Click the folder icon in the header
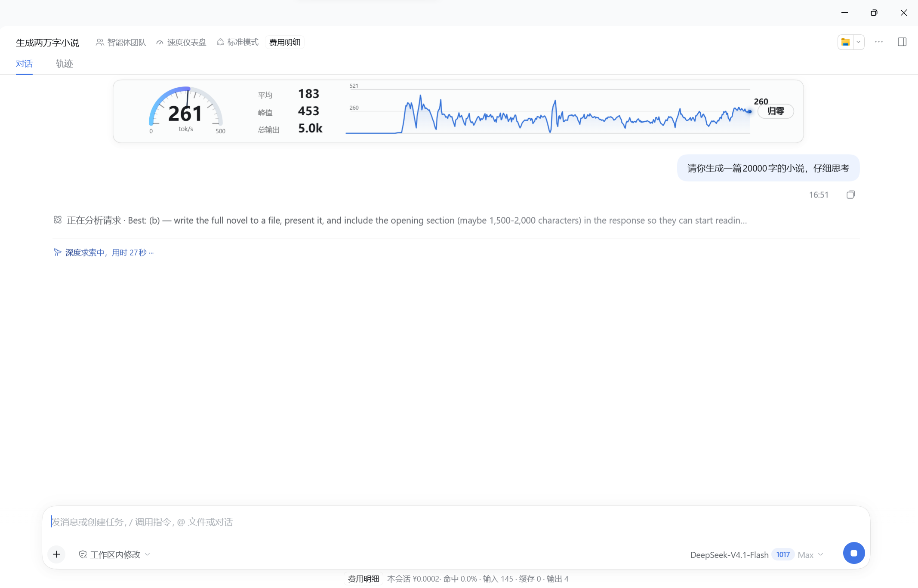 pos(845,42)
